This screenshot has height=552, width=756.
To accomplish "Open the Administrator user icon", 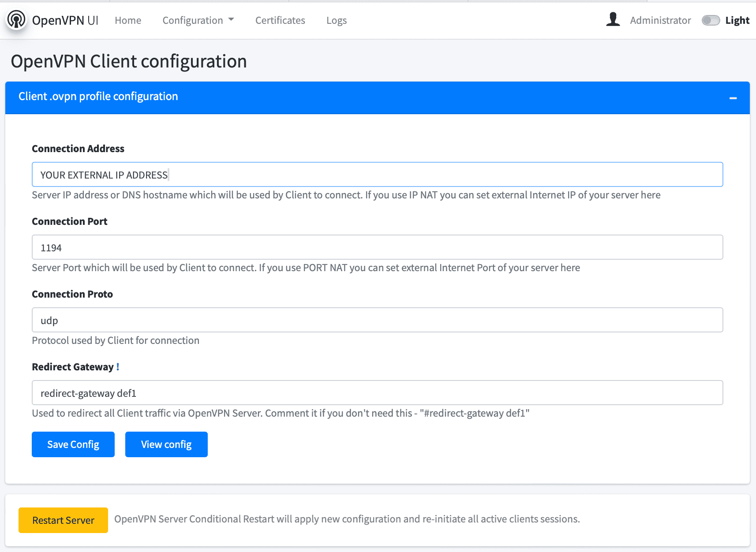I will tap(613, 20).
